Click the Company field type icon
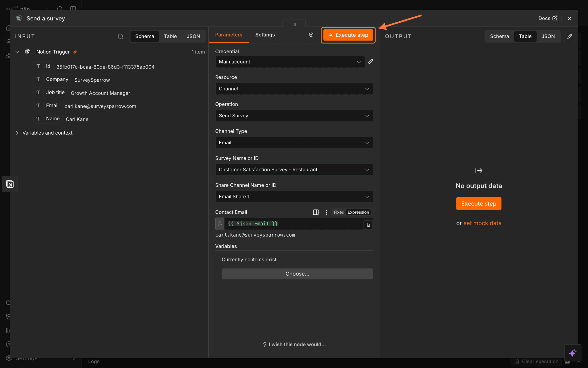The image size is (588, 368). [38, 79]
